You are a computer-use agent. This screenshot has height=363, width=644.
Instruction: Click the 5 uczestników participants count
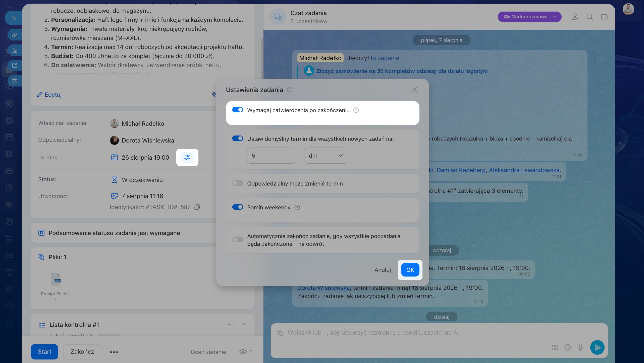pos(309,21)
